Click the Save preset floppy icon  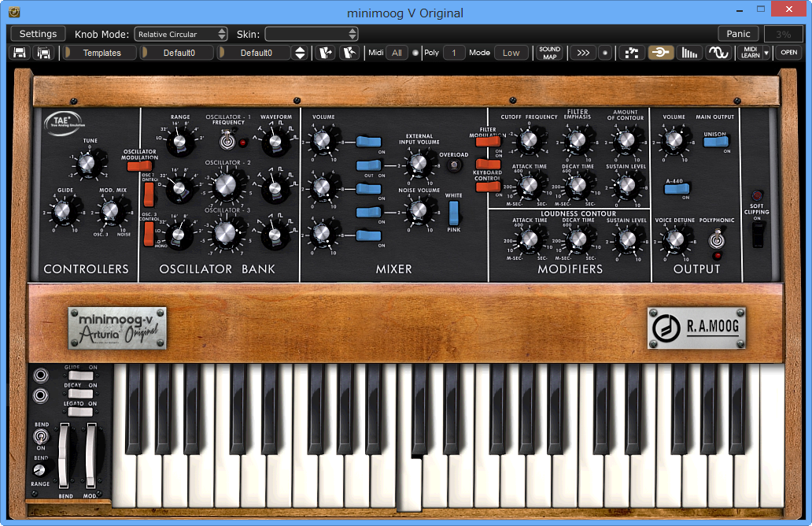coord(20,53)
